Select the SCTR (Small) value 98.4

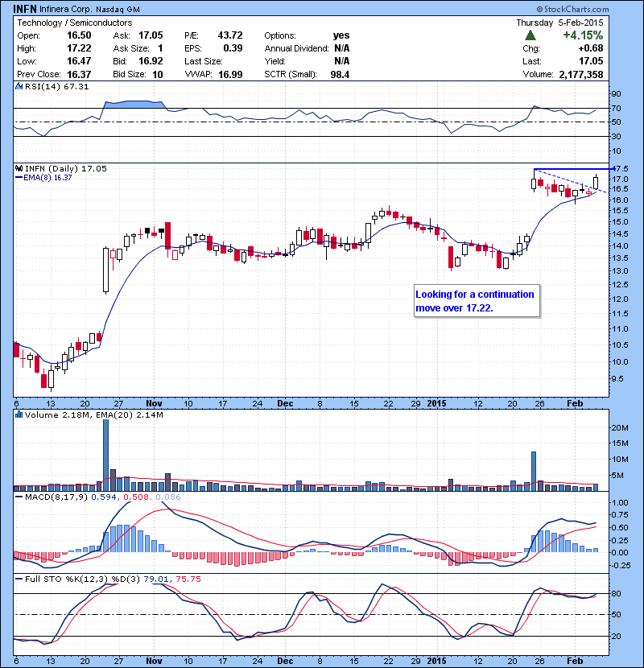(341, 74)
